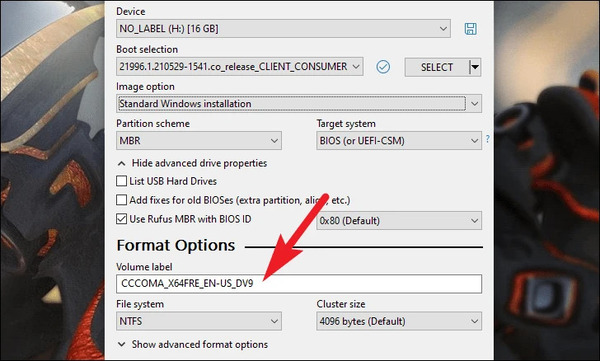The height and width of the screenshot is (361, 600).
Task: Open the Cluster size 4096 bytes dropdown
Action: (x=399, y=321)
